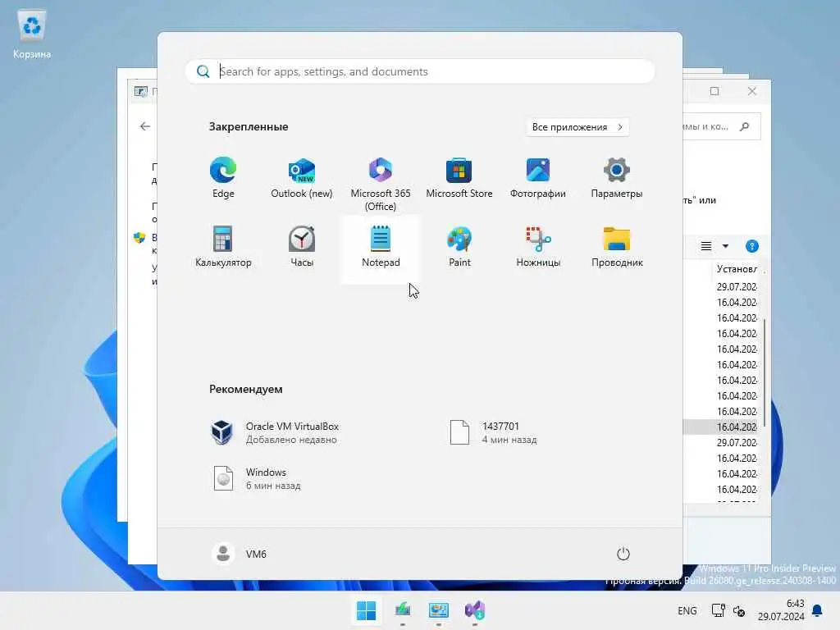Viewport: 840px width, 630px height.
Task: Click the clock showing 6:43
Action: tap(781, 610)
